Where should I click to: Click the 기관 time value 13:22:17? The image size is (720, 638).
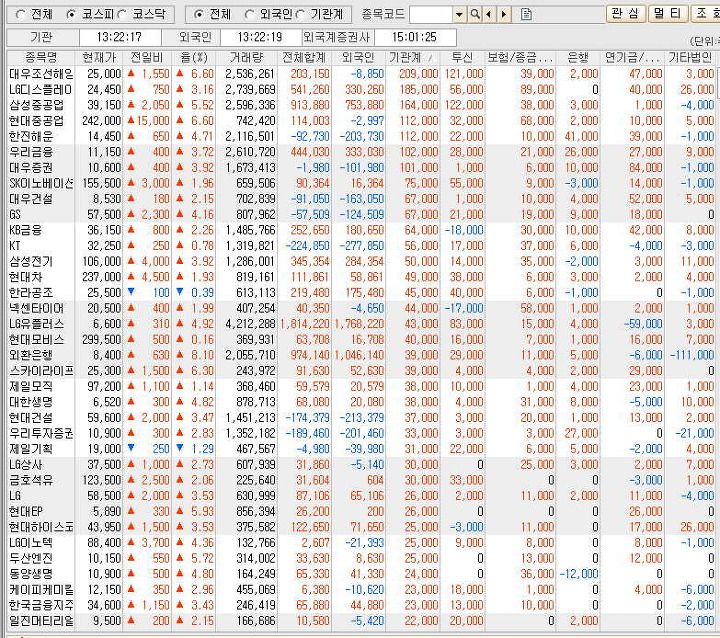(x=119, y=37)
